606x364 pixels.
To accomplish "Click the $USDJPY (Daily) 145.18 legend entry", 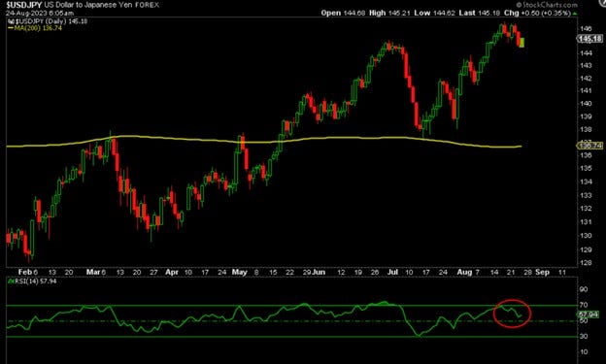I will click(x=48, y=21).
